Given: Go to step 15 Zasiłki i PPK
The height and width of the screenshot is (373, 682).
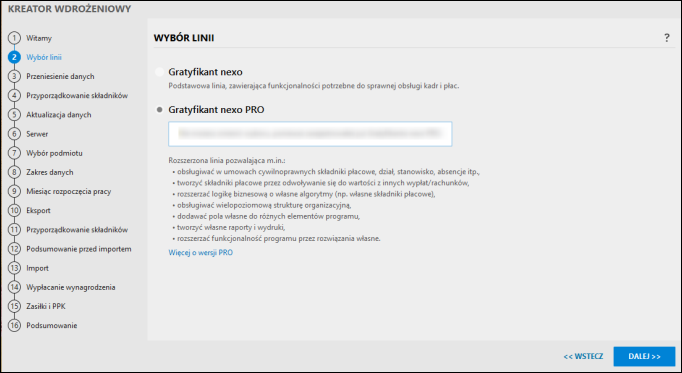Looking at the screenshot, I should pyautogui.click(x=37, y=306).
